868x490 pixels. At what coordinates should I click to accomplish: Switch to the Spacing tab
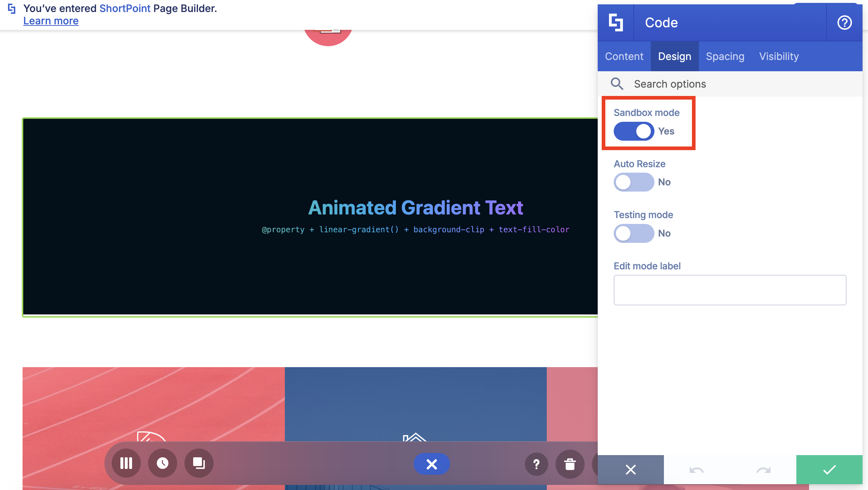coord(725,56)
